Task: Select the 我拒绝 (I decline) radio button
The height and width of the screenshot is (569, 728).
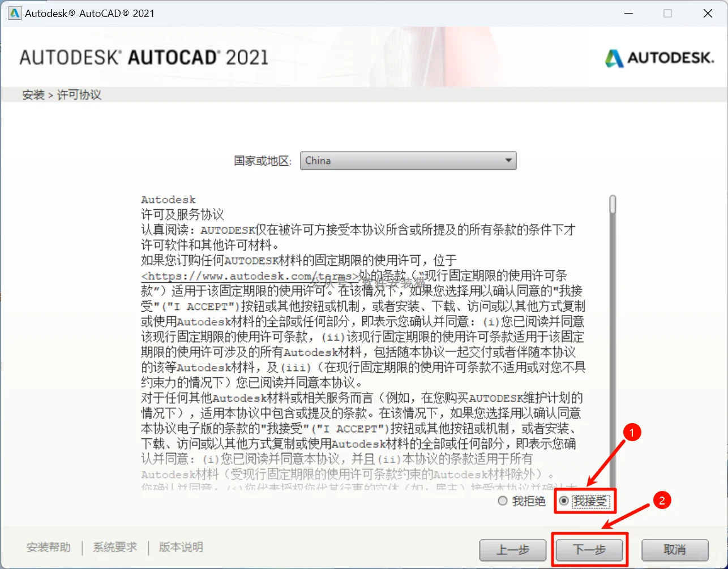Action: coord(503,501)
